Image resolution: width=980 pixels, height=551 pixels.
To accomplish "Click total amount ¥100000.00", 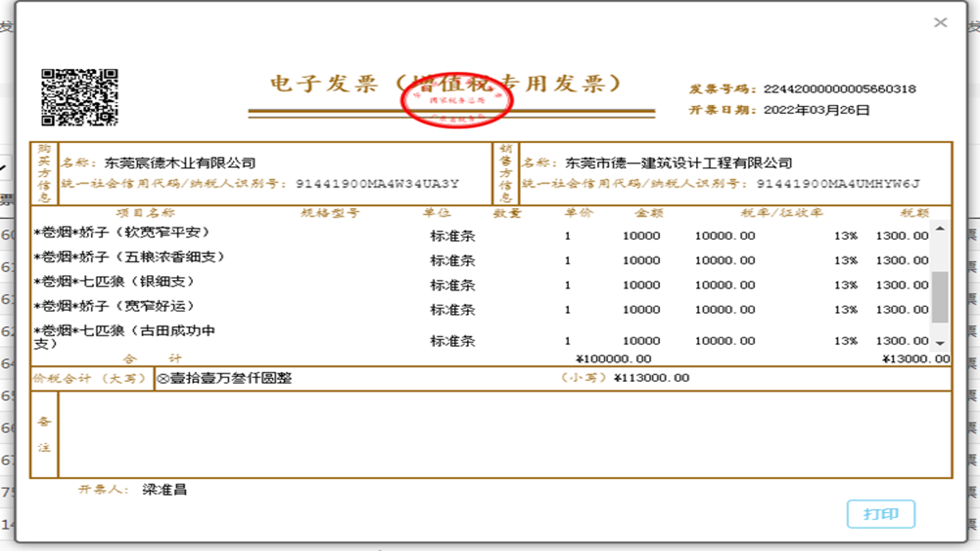I will pos(613,359).
